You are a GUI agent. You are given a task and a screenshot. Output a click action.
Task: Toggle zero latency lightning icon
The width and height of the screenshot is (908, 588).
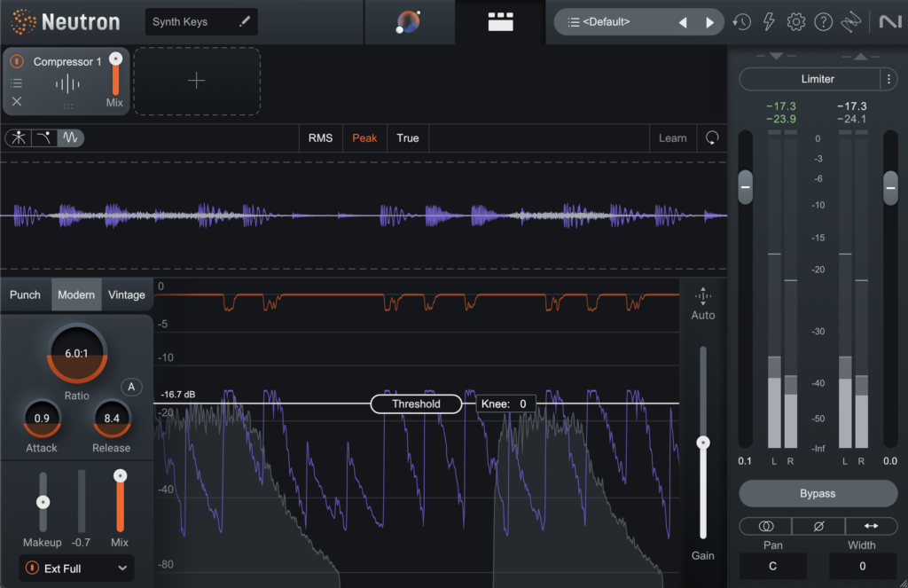pyautogui.click(x=769, y=22)
